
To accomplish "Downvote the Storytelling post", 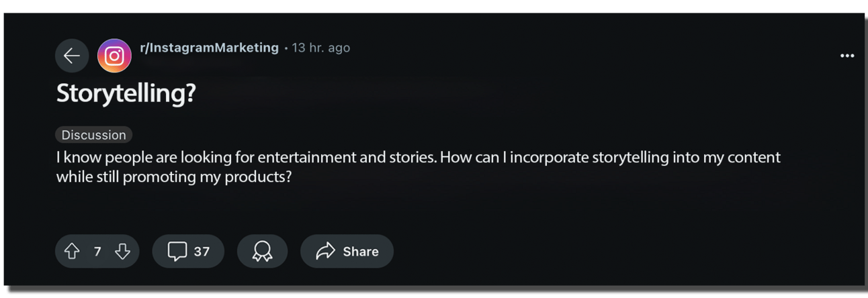I will click(122, 252).
